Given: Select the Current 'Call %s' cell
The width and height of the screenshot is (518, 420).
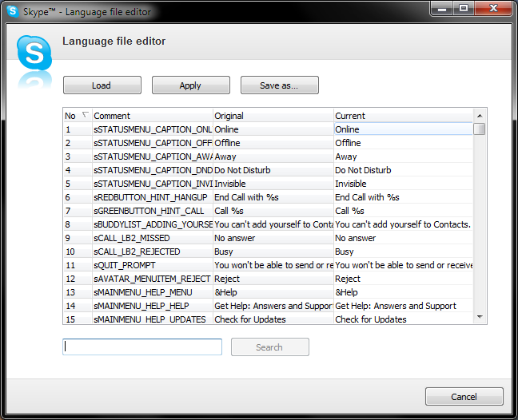Looking at the screenshot, I should 404,211.
